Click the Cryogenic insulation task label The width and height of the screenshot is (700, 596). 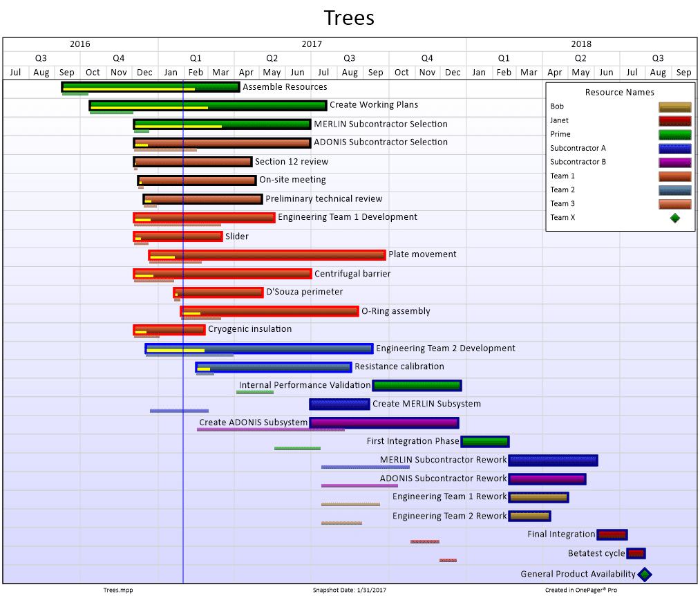pos(249,329)
